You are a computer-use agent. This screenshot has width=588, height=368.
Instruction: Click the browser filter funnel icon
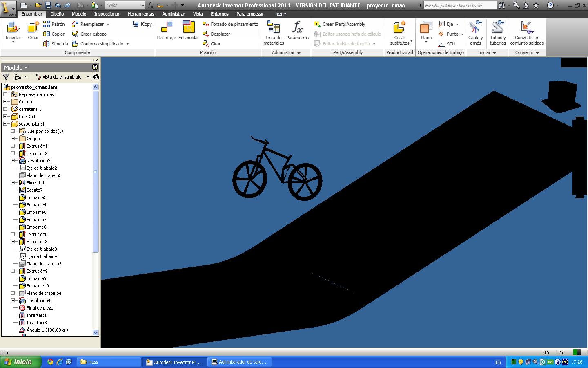click(6, 77)
